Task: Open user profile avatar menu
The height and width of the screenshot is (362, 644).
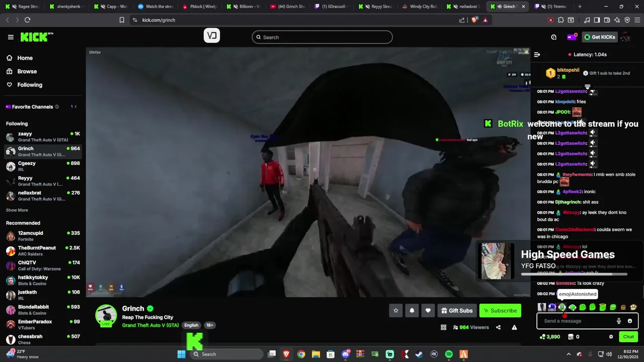Action: [x=626, y=37]
